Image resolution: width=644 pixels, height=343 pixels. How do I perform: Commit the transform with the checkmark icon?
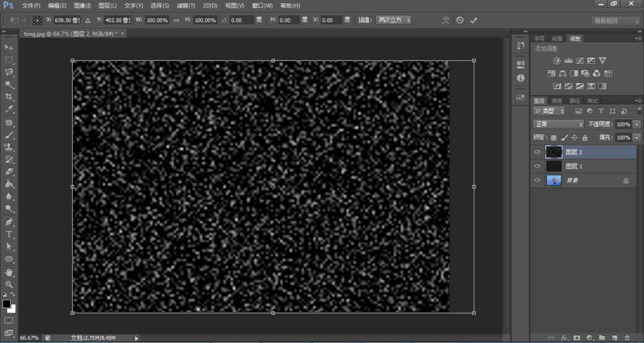[x=474, y=21]
